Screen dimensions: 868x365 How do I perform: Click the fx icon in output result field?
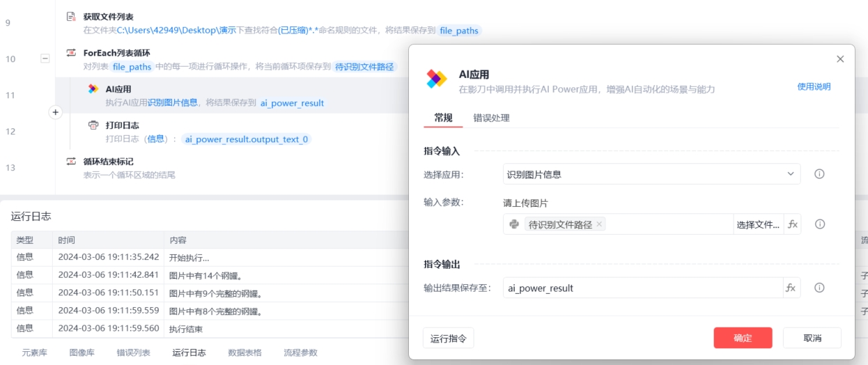tap(791, 288)
